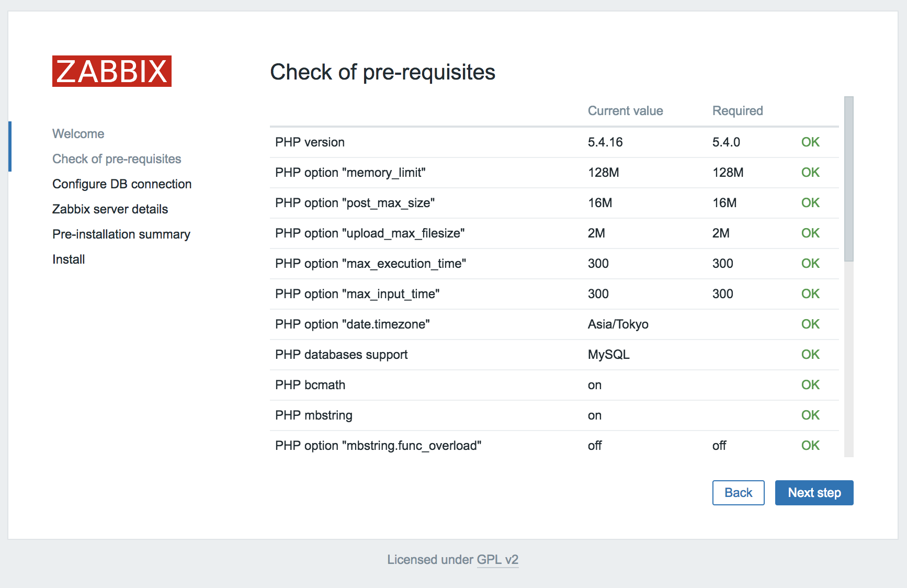This screenshot has height=588, width=907.
Task: Click the ZABBIX logo
Action: click(x=112, y=71)
